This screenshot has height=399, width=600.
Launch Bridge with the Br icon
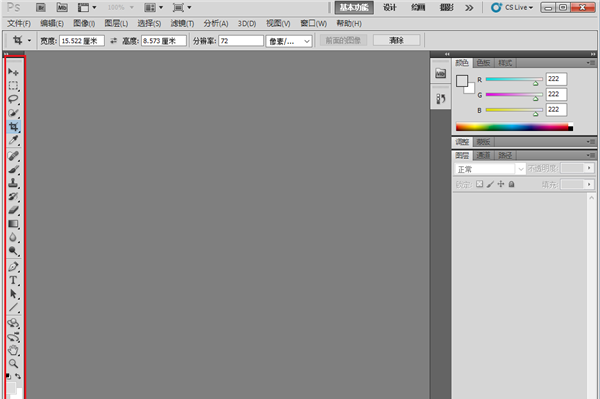(x=41, y=7)
